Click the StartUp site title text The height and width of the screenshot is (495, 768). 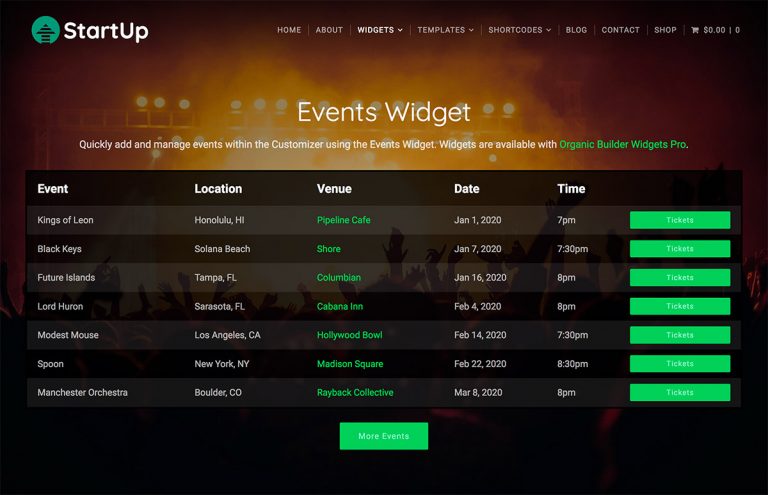(x=106, y=31)
